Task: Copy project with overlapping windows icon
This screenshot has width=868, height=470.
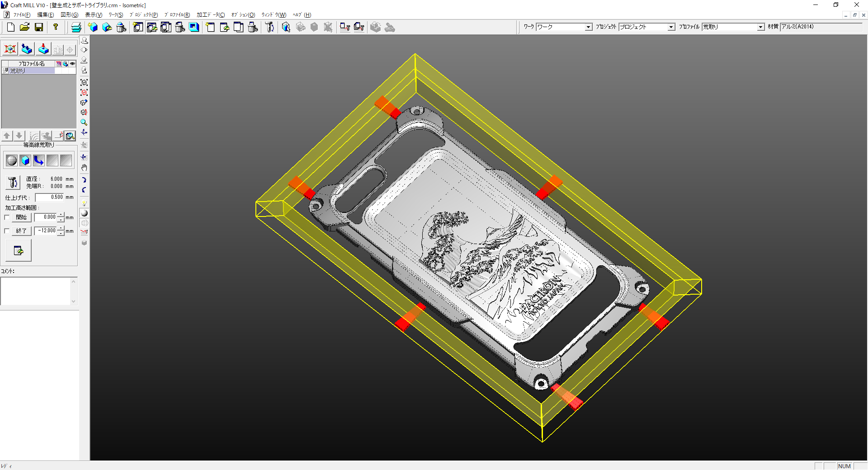Action: (166, 27)
